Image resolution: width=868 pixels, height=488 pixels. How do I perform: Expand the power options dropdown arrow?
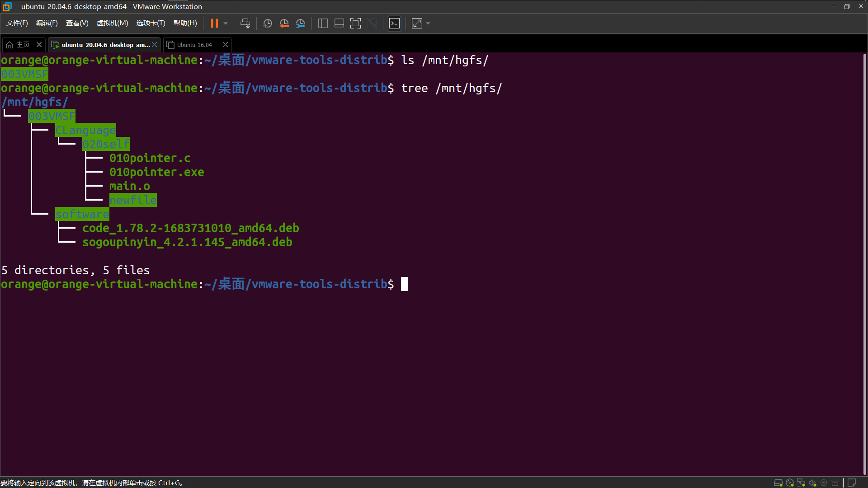tap(226, 23)
